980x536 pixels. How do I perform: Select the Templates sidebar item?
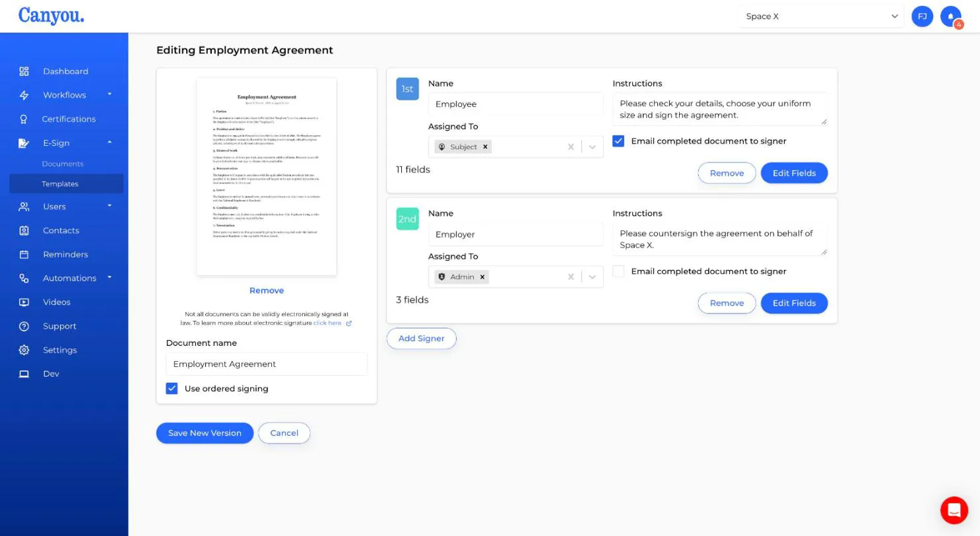point(66,184)
